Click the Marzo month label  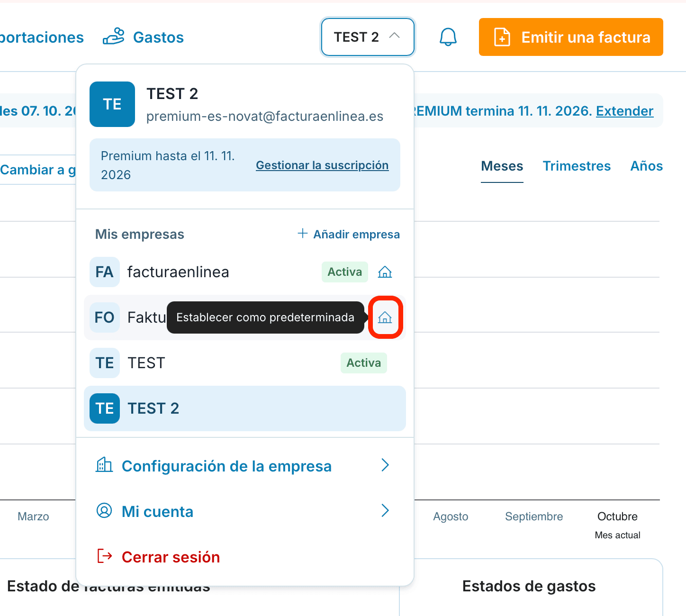[33, 516]
